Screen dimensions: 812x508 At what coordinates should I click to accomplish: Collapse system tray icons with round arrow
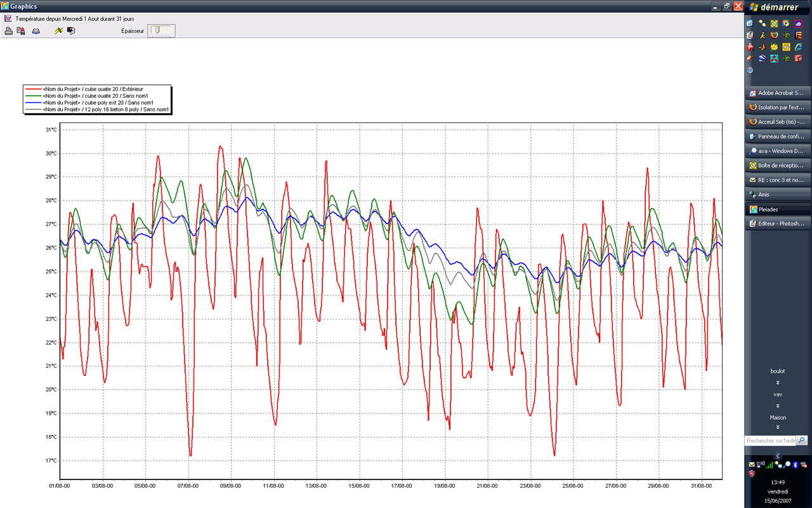click(x=778, y=456)
